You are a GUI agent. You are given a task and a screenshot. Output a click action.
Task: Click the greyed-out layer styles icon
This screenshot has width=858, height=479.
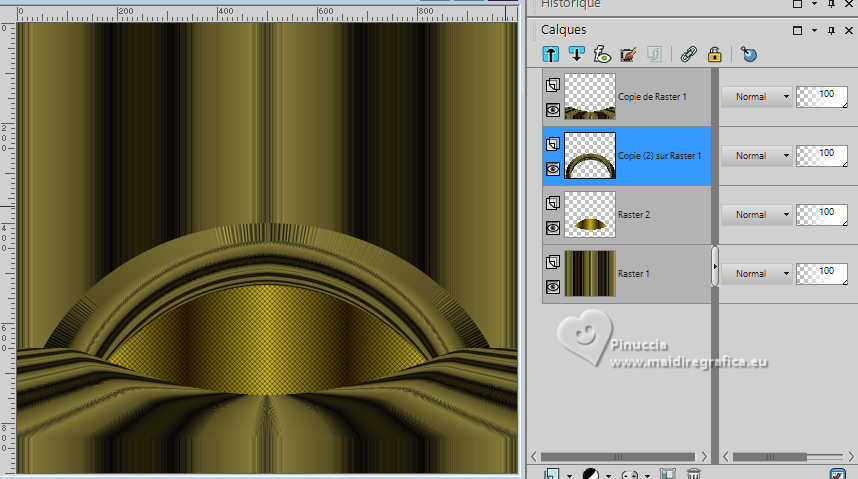pos(654,54)
